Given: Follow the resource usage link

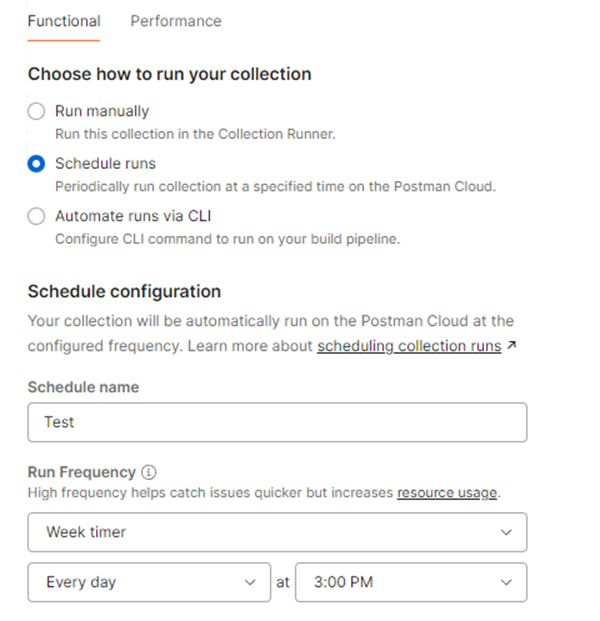Looking at the screenshot, I should 446,493.
